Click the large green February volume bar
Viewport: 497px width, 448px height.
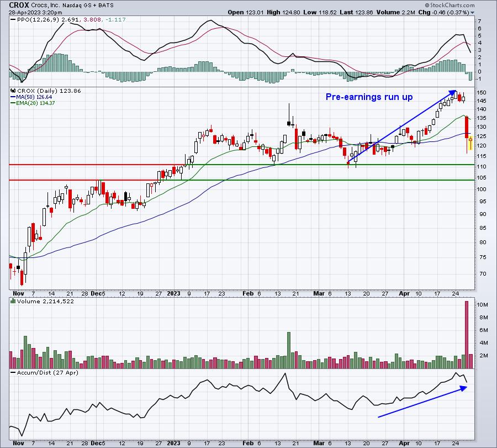tap(289, 350)
